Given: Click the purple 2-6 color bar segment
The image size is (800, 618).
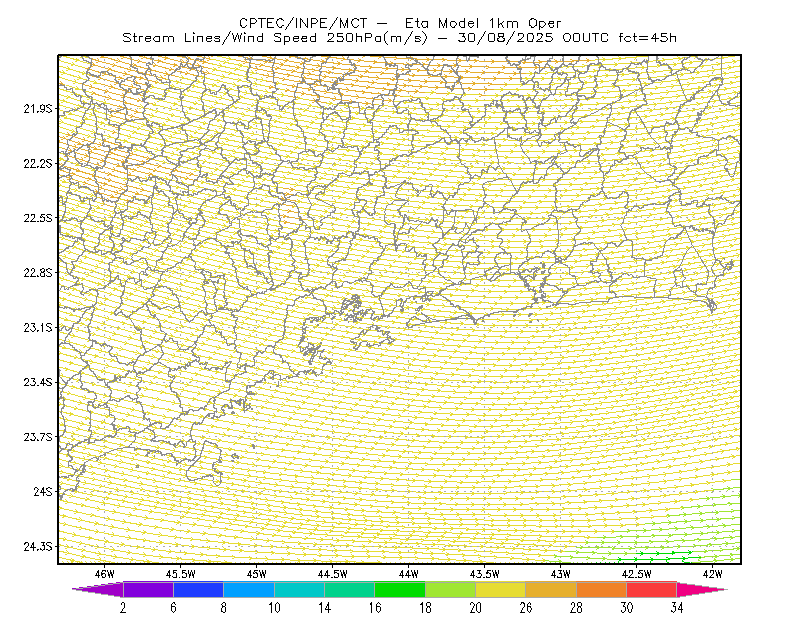Looking at the screenshot, I should [x=148, y=589].
